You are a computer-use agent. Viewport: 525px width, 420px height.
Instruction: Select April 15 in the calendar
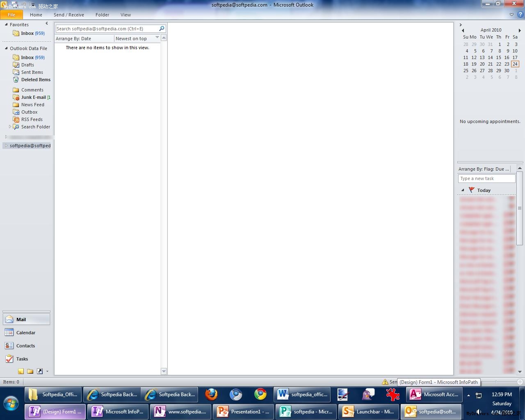pos(499,57)
